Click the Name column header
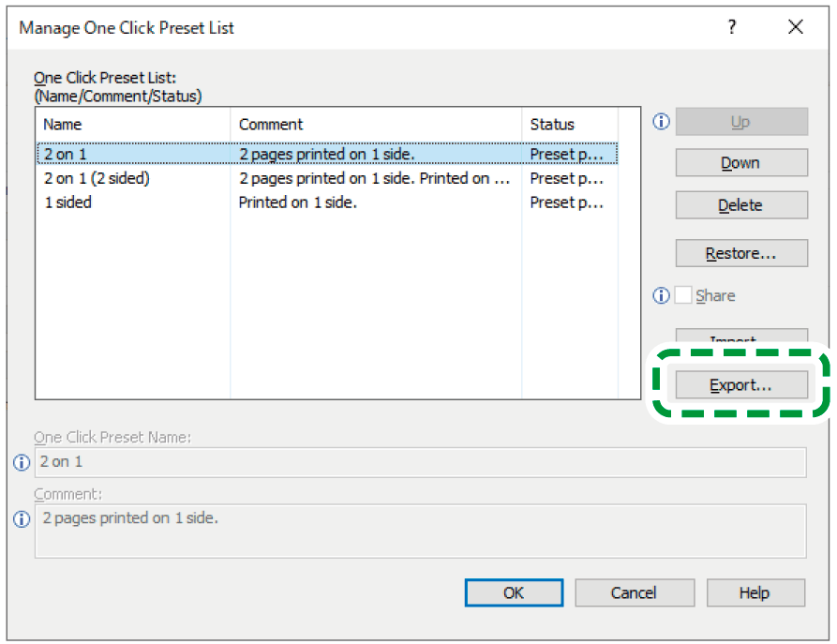Screen dimensions: 837x644 coord(132,124)
